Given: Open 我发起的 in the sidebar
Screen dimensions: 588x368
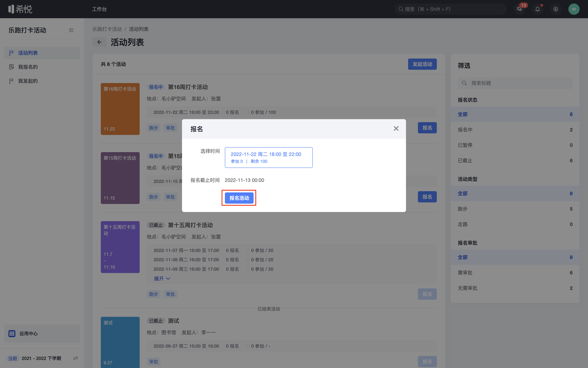Looking at the screenshot, I should pos(42,81).
